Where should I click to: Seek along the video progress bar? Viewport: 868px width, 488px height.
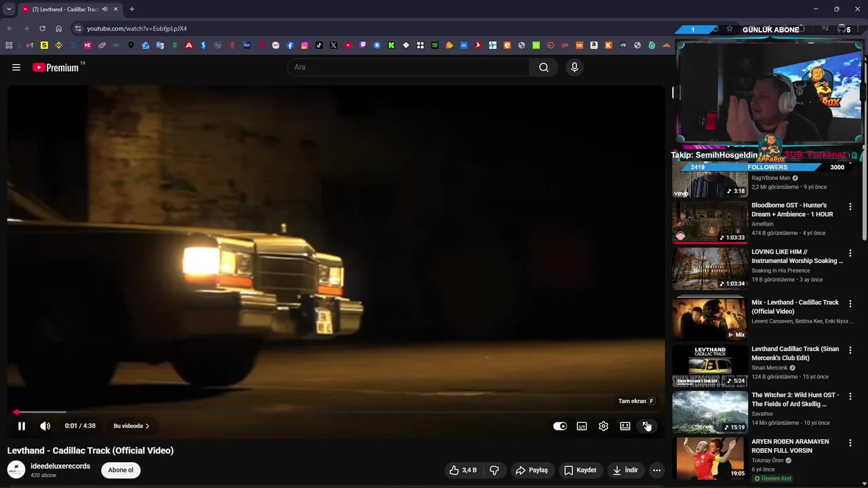click(x=336, y=412)
